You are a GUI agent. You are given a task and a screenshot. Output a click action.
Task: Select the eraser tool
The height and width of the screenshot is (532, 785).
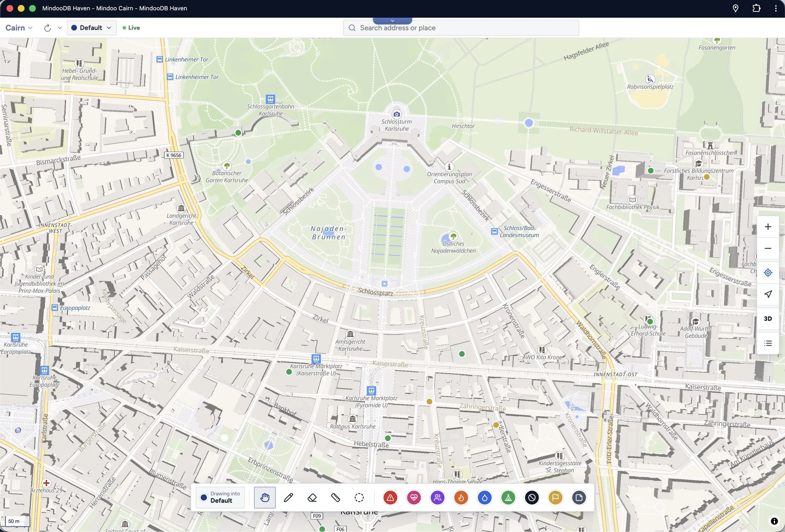tap(312, 497)
